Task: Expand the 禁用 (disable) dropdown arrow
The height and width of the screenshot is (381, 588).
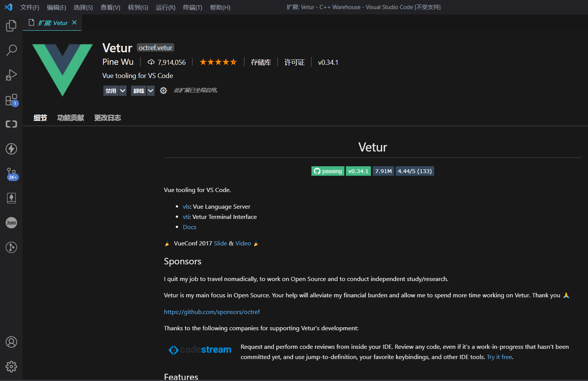Action: (123, 91)
